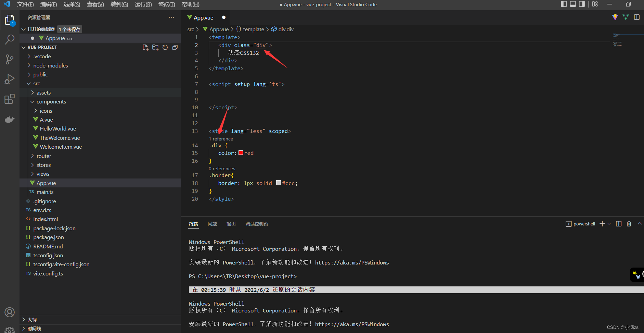The image size is (644, 333).
Task: Click the #ccc color swatch
Action: (x=279, y=183)
